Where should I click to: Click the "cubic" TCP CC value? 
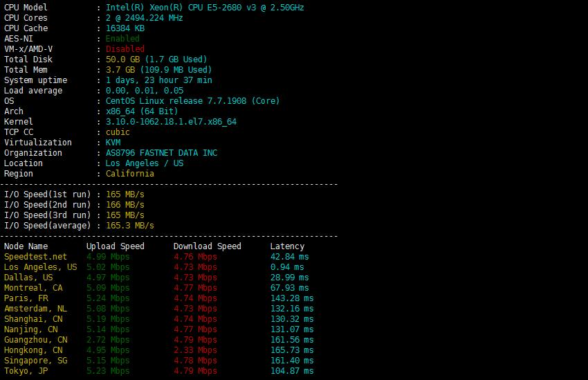point(118,132)
